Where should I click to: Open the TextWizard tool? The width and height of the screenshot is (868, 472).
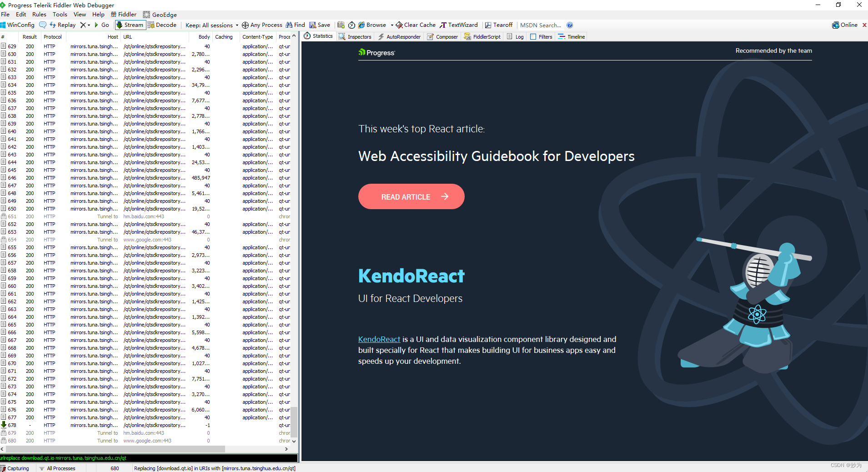point(459,25)
